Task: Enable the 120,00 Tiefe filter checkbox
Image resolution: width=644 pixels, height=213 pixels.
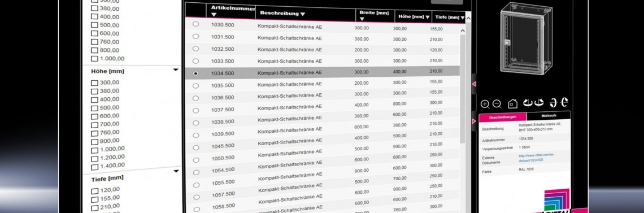Action: (94, 191)
